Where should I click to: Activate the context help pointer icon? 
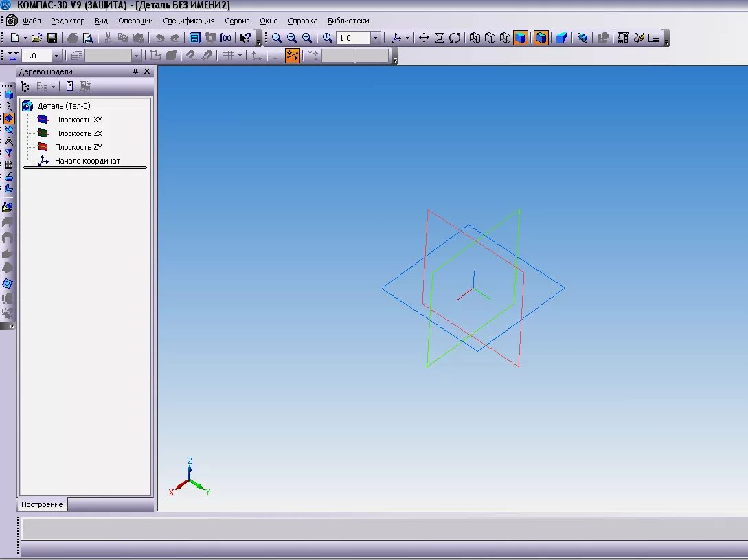click(x=245, y=38)
